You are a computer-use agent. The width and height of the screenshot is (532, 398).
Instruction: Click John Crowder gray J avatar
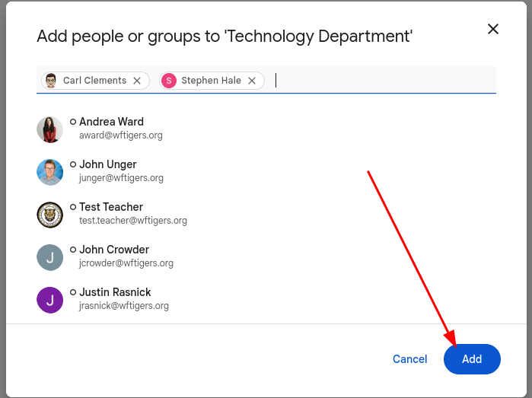pos(50,257)
